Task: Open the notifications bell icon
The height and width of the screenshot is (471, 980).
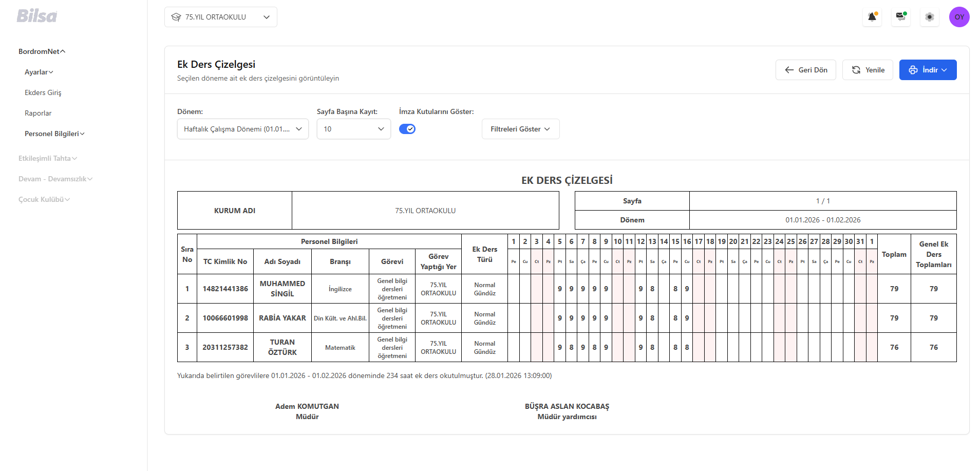Action: point(872,17)
